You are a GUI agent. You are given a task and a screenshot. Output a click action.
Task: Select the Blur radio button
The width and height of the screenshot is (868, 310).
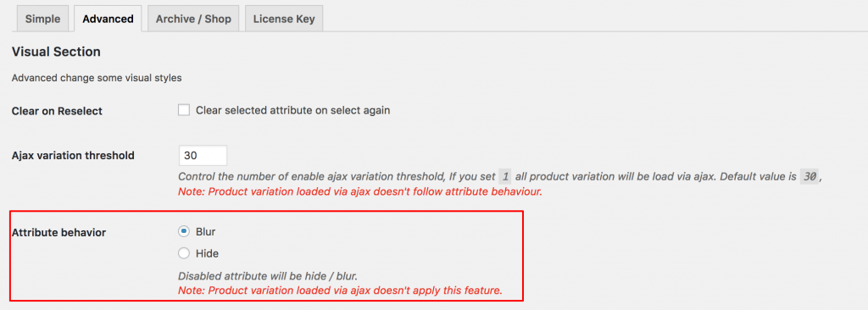(x=184, y=231)
